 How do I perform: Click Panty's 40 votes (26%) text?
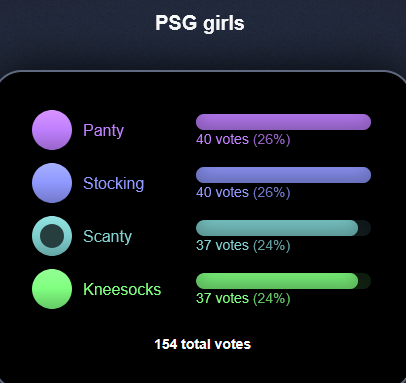(243, 139)
